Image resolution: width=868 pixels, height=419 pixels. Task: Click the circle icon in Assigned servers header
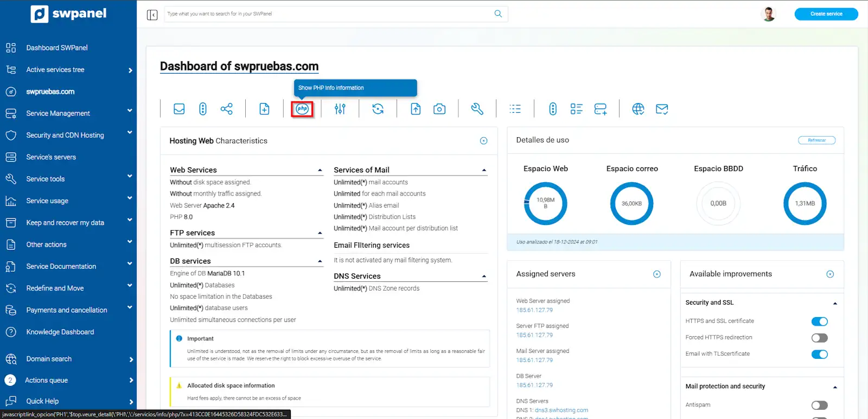pos(657,274)
